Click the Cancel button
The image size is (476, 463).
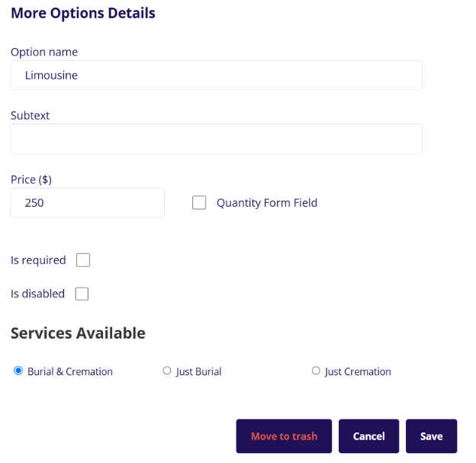[368, 436]
